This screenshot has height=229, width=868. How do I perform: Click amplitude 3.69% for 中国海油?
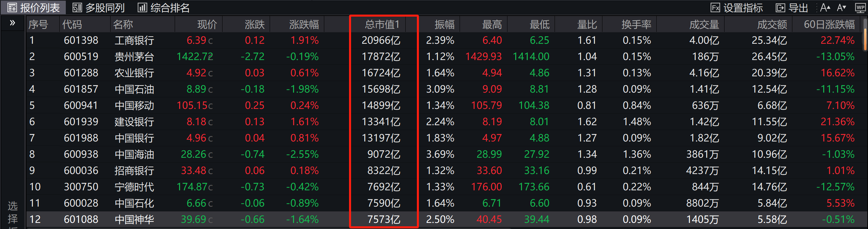coord(440,154)
